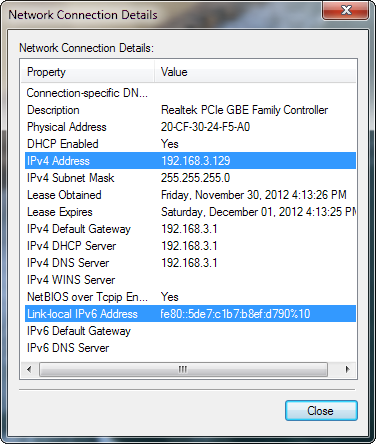Select the Physical Address property
Image resolution: width=376 pixels, height=444 pixels.
tap(67, 127)
